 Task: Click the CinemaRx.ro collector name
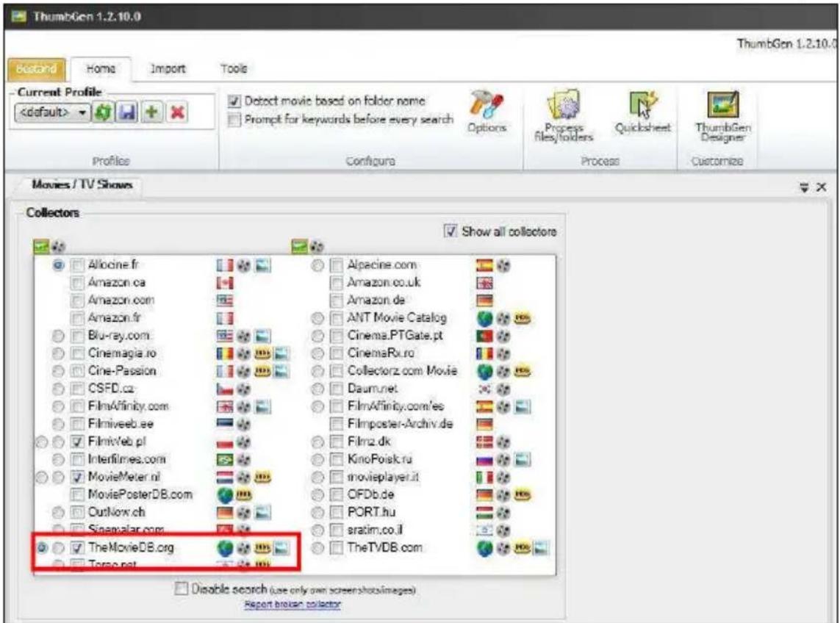coord(381,353)
